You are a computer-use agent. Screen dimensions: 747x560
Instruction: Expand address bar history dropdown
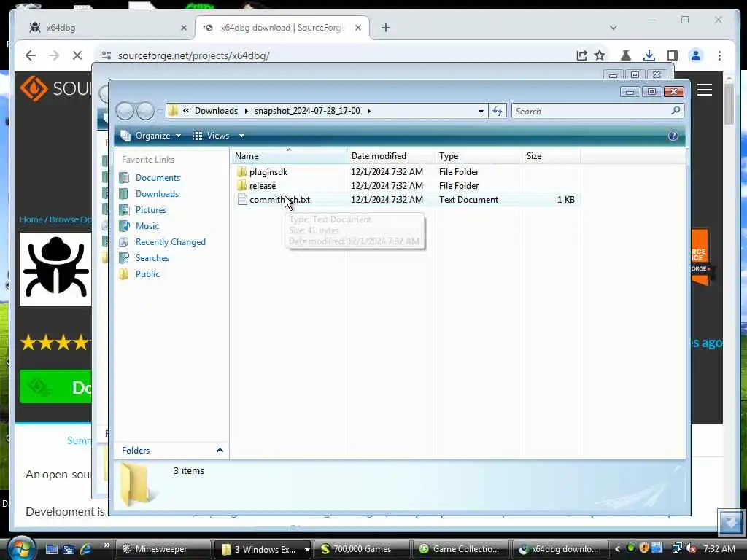pyautogui.click(x=481, y=111)
